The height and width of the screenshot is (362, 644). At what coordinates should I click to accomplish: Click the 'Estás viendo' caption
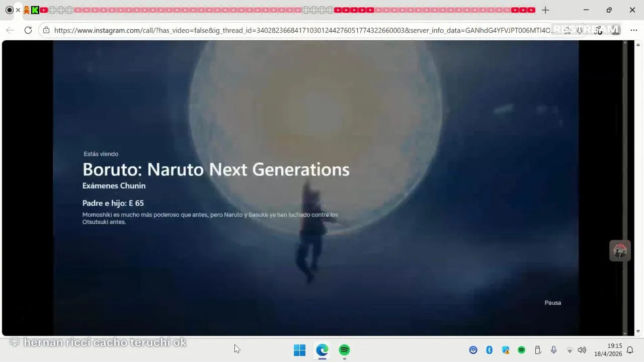click(x=101, y=154)
